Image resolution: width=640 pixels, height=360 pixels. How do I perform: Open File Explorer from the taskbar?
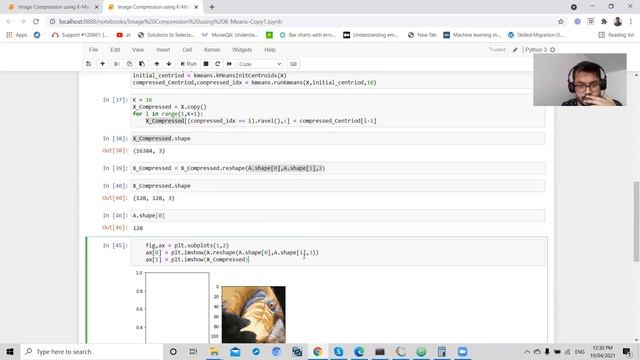pyautogui.click(x=214, y=351)
